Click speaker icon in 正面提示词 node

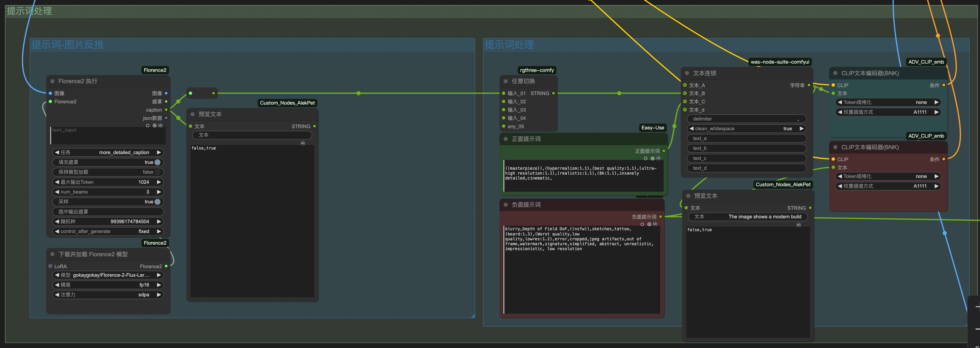(x=658, y=158)
